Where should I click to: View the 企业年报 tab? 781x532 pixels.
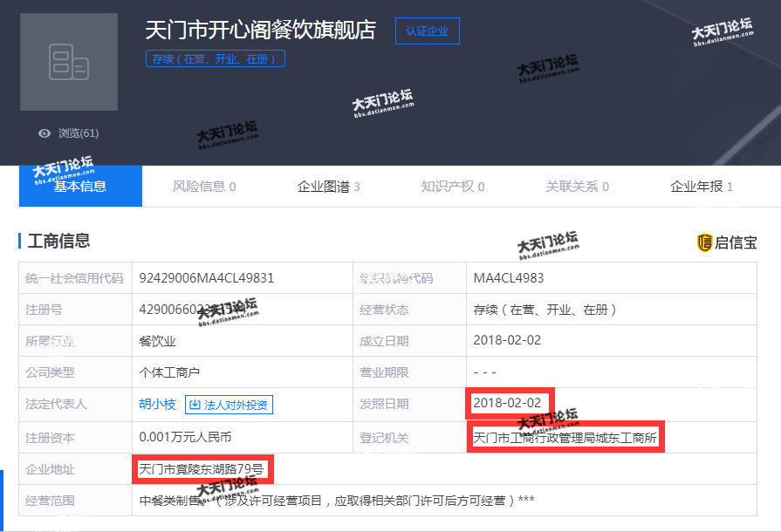coord(701,186)
